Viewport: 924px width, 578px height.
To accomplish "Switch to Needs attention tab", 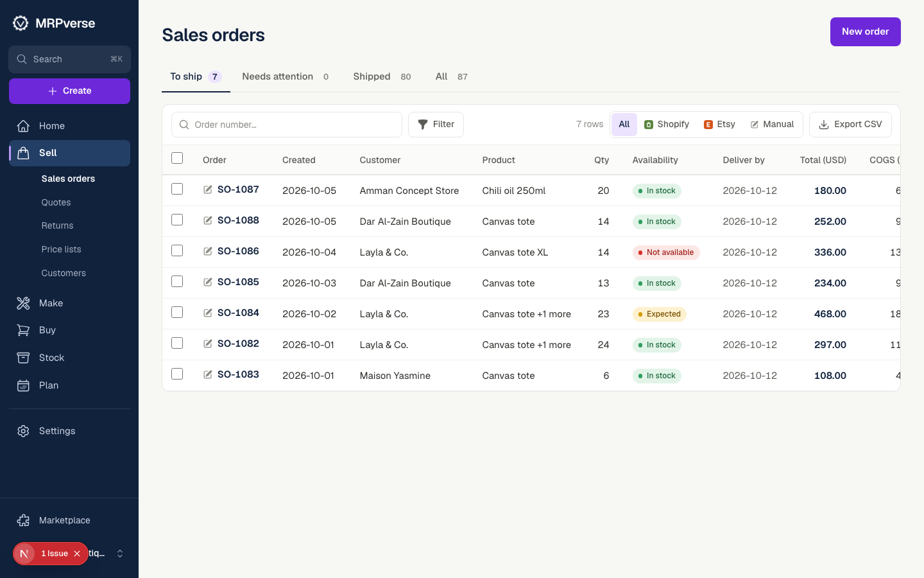I will (x=286, y=76).
